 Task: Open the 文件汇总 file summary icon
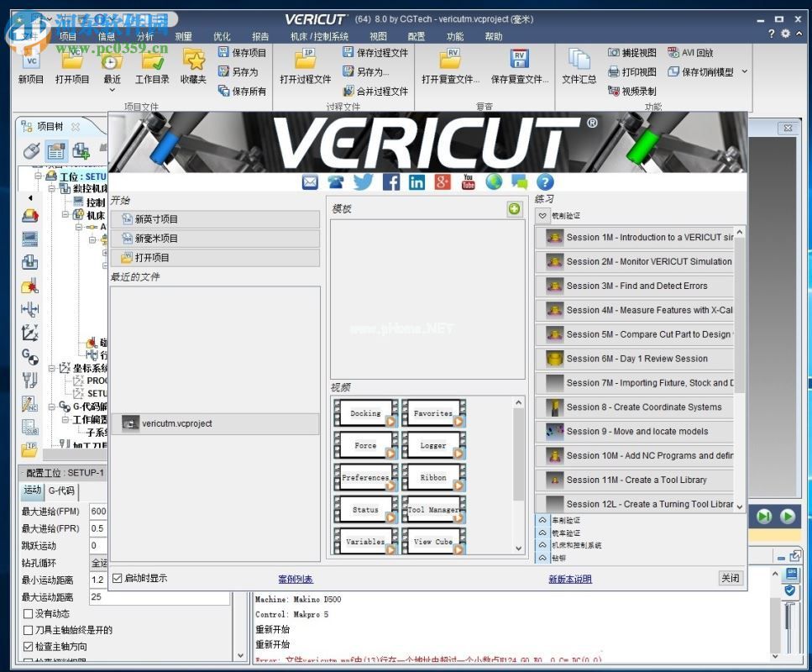click(x=579, y=67)
